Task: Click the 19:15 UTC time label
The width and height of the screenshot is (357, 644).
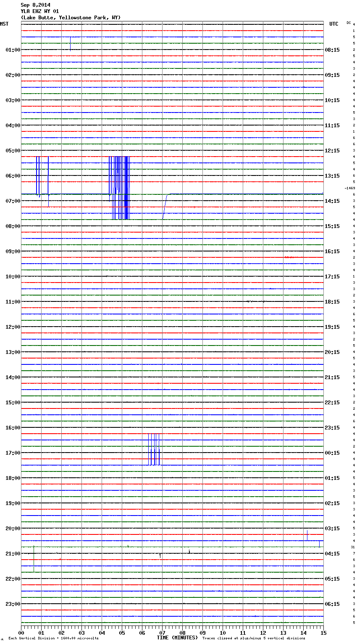Action: (332, 327)
